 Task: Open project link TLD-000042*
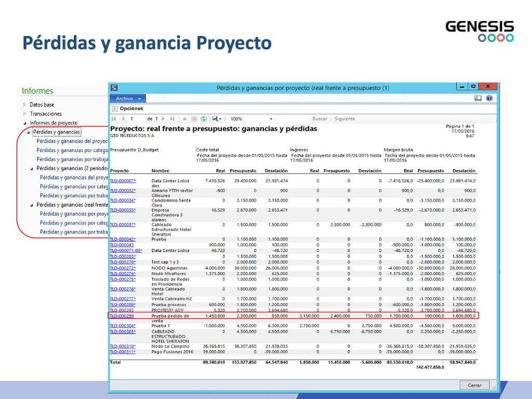pos(123,239)
